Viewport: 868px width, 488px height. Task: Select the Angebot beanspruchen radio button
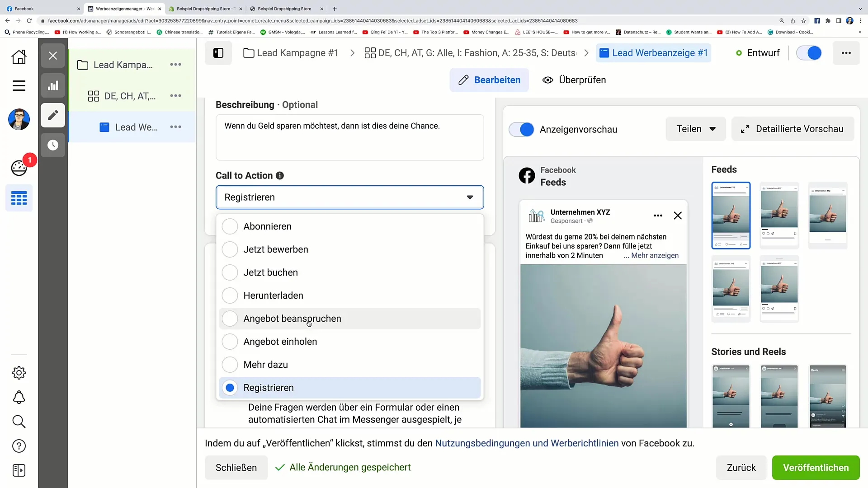click(x=230, y=318)
